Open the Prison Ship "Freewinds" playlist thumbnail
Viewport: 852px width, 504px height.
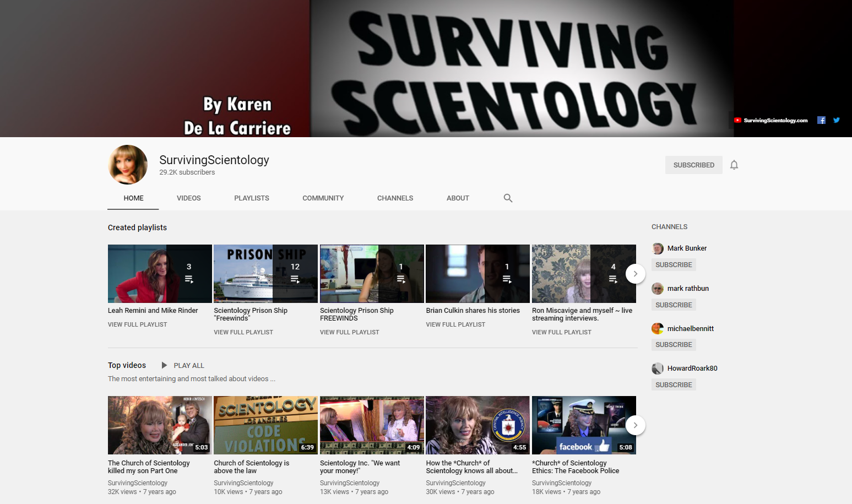[265, 274]
